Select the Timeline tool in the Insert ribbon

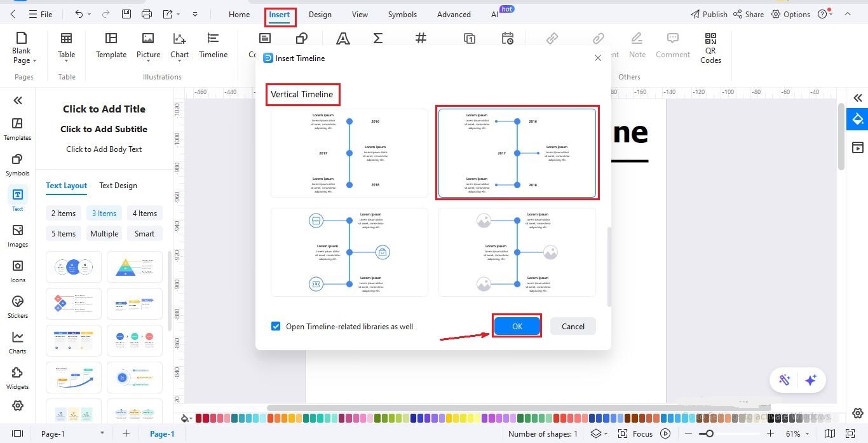pos(213,46)
